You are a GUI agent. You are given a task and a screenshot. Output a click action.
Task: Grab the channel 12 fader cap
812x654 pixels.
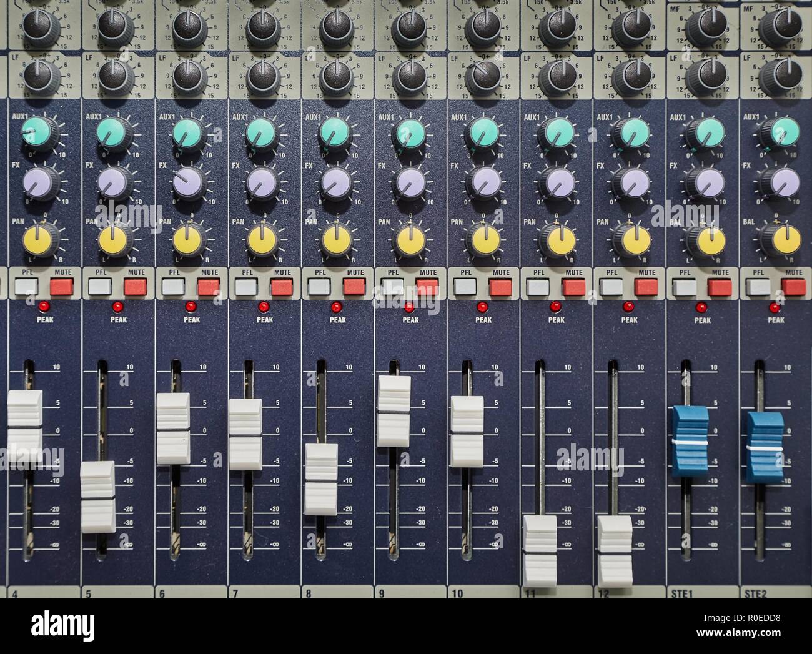(615, 552)
